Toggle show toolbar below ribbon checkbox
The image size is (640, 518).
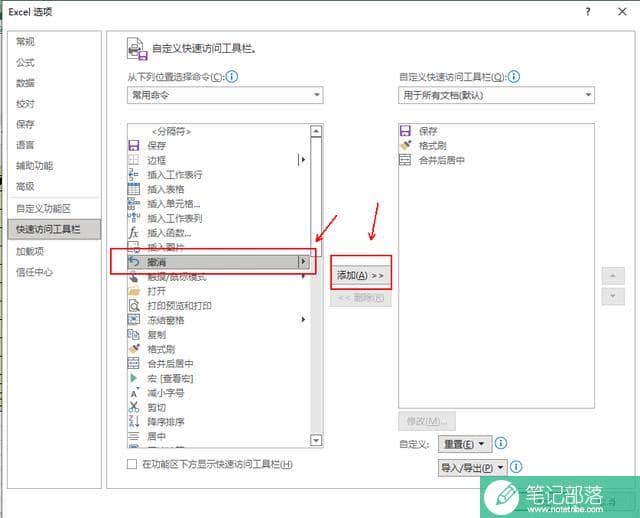tap(132, 464)
